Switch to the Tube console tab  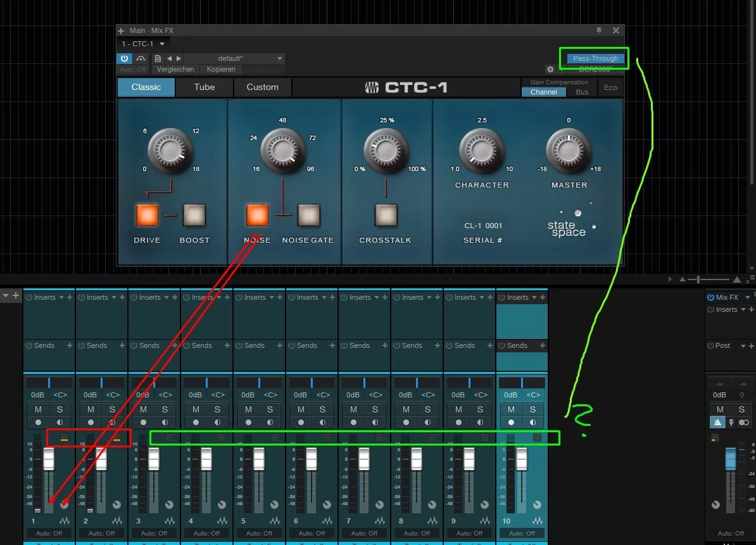pyautogui.click(x=205, y=87)
